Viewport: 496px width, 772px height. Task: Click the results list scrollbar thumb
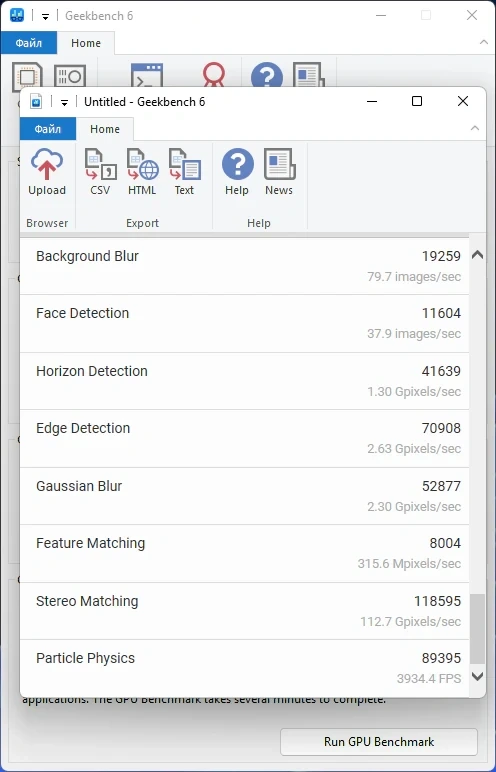click(x=477, y=629)
